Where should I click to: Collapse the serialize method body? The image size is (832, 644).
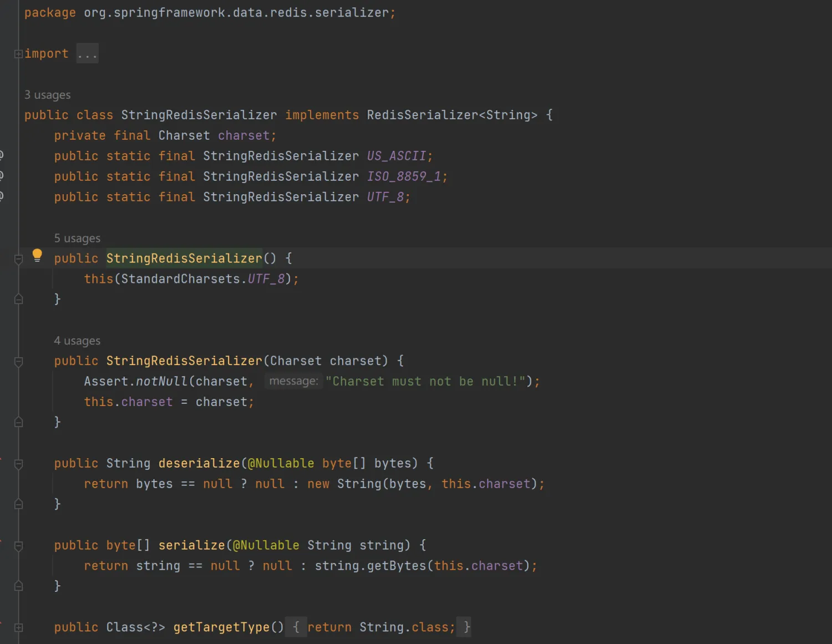click(18, 546)
